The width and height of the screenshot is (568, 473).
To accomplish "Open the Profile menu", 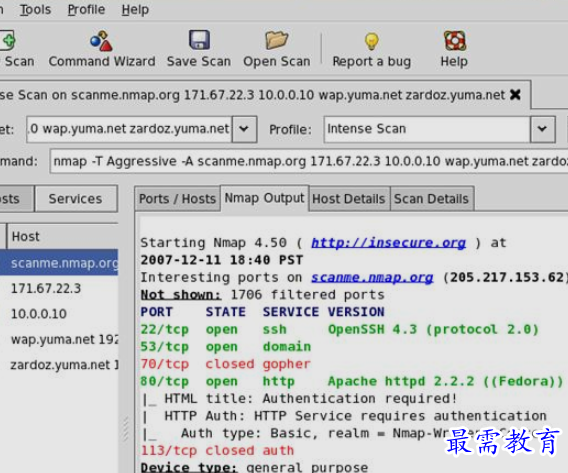I will point(86,10).
